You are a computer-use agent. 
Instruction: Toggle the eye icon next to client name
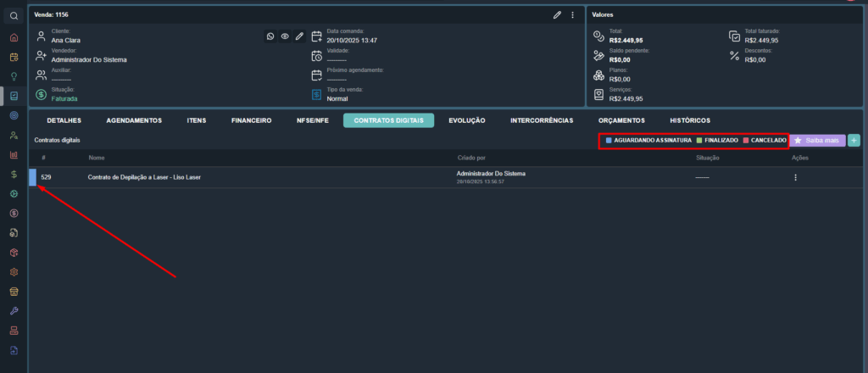(285, 36)
